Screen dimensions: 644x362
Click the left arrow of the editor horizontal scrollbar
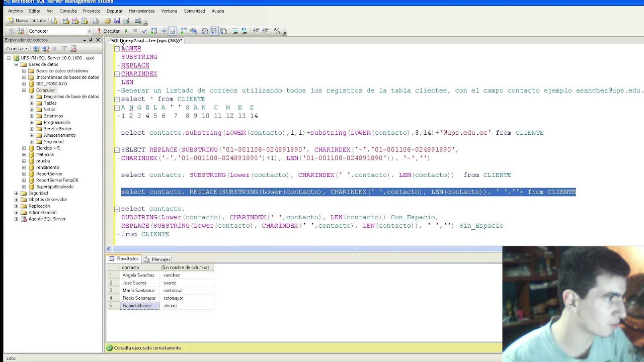pos(109,249)
